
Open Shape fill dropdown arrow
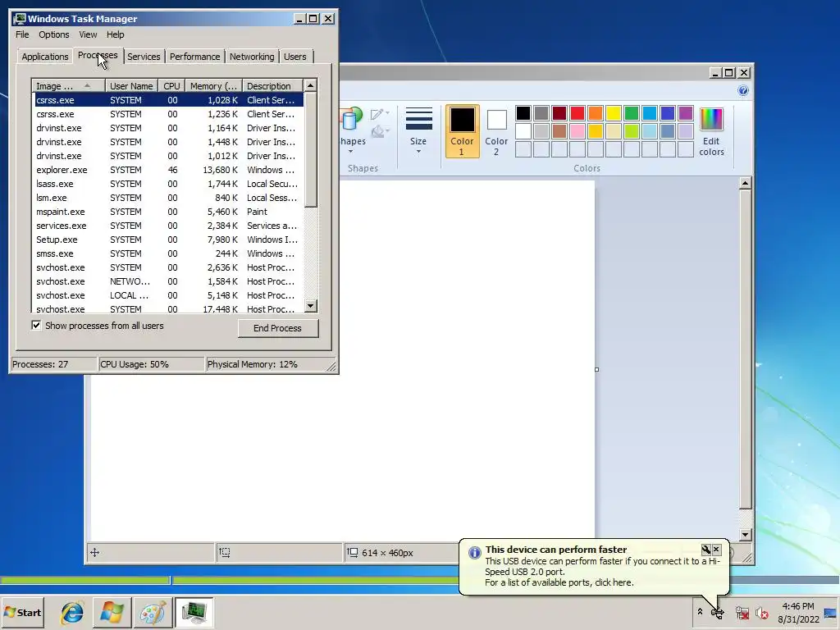387,130
